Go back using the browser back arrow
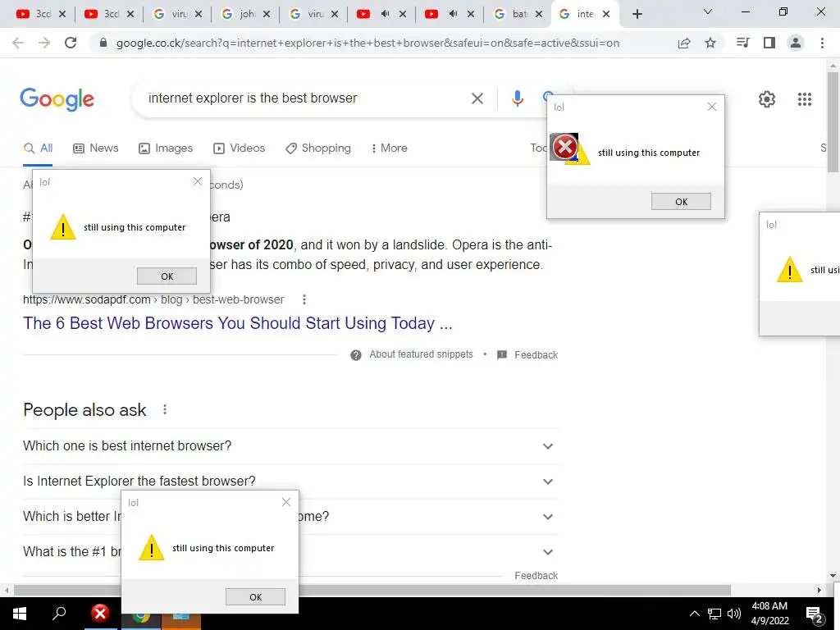The image size is (840, 630). pos(18,43)
